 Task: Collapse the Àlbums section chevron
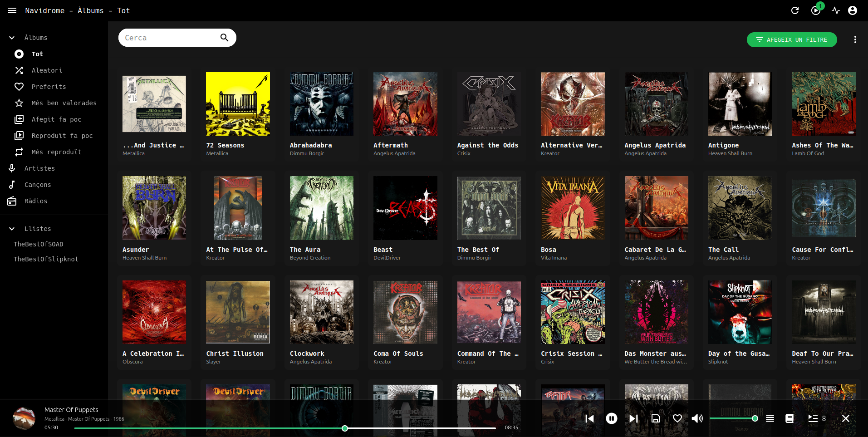12,38
